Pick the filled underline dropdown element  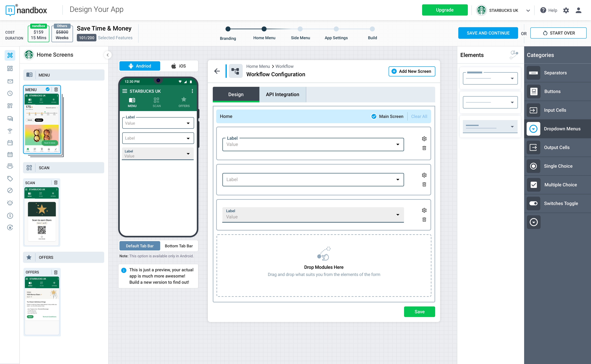[x=490, y=127]
